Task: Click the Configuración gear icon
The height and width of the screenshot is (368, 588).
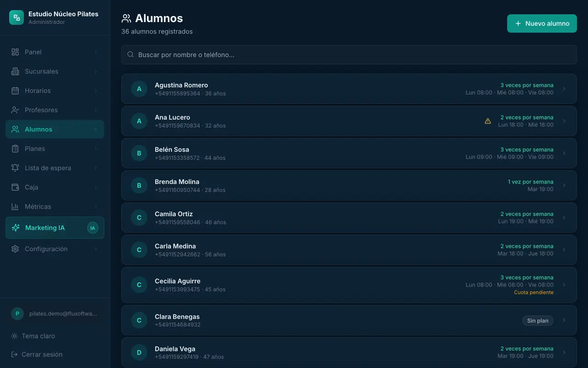Action: pos(15,249)
